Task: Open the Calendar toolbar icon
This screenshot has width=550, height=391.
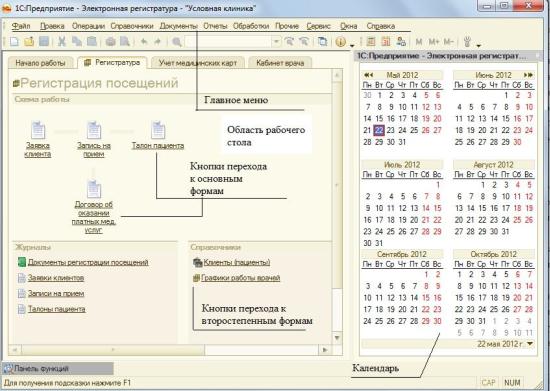Action: click(x=386, y=42)
